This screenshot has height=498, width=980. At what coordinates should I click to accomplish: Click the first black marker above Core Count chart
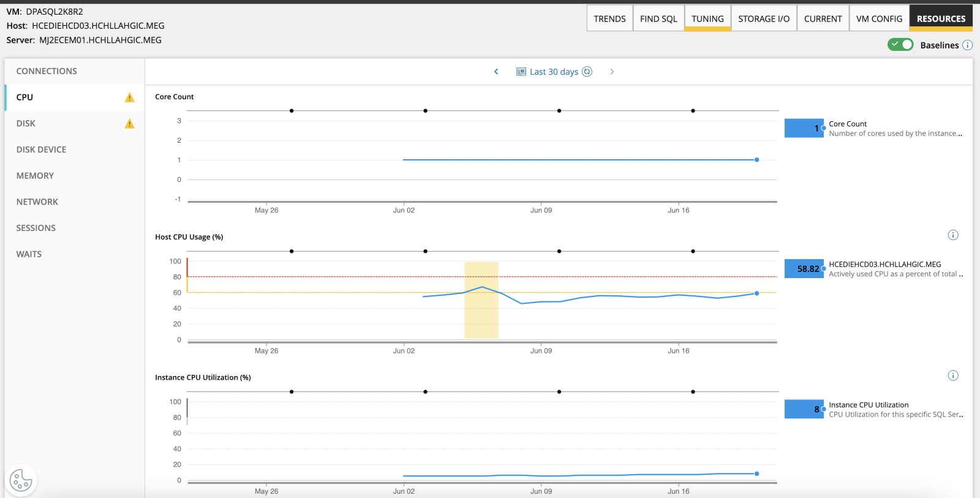pos(292,111)
